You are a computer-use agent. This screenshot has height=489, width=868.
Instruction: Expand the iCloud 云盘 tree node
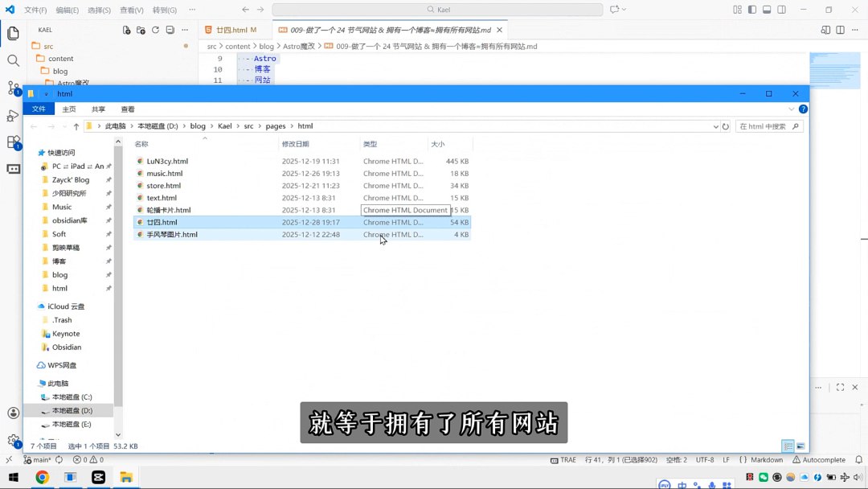point(32,306)
